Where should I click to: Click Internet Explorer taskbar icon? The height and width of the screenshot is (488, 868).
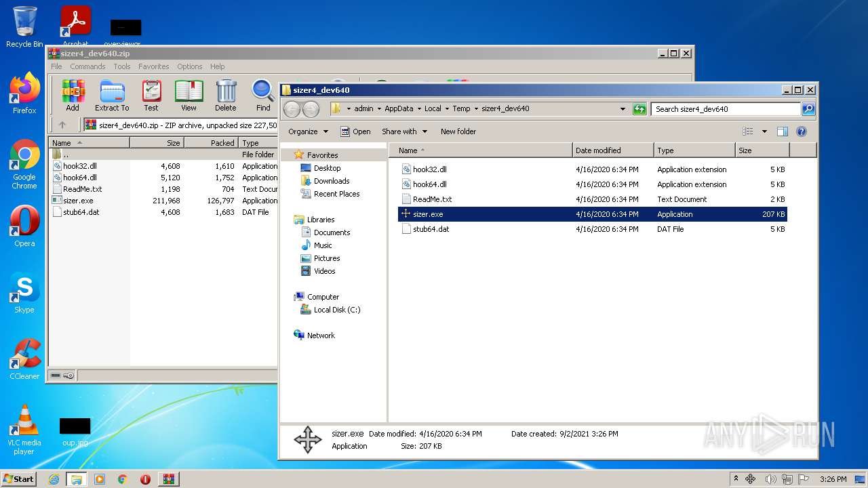(x=54, y=479)
